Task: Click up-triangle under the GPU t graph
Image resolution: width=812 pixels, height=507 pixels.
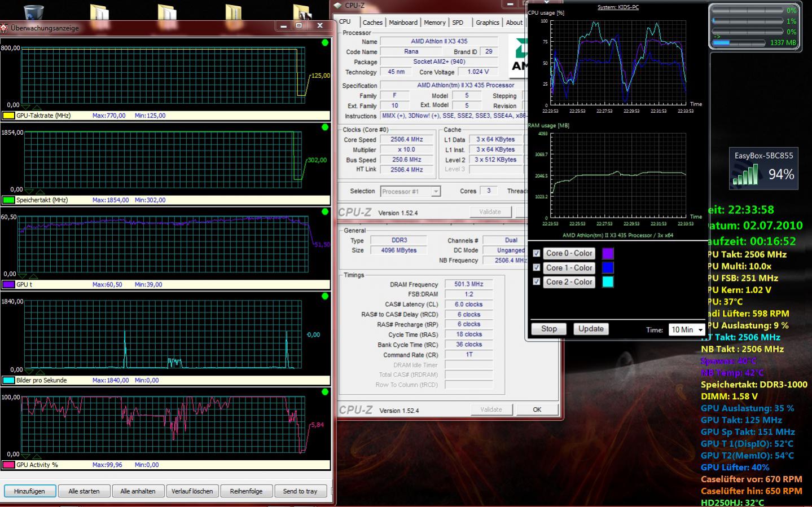Action: click(34, 276)
